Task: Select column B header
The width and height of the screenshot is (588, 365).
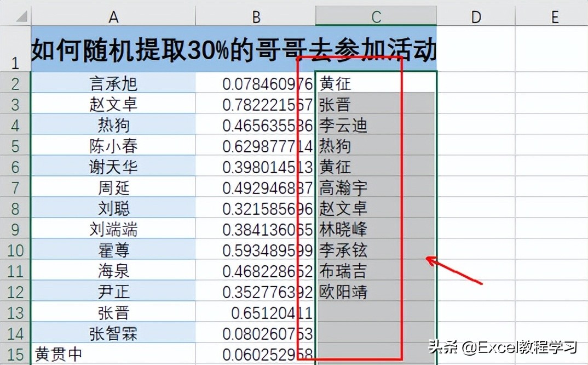Action: 255,17
